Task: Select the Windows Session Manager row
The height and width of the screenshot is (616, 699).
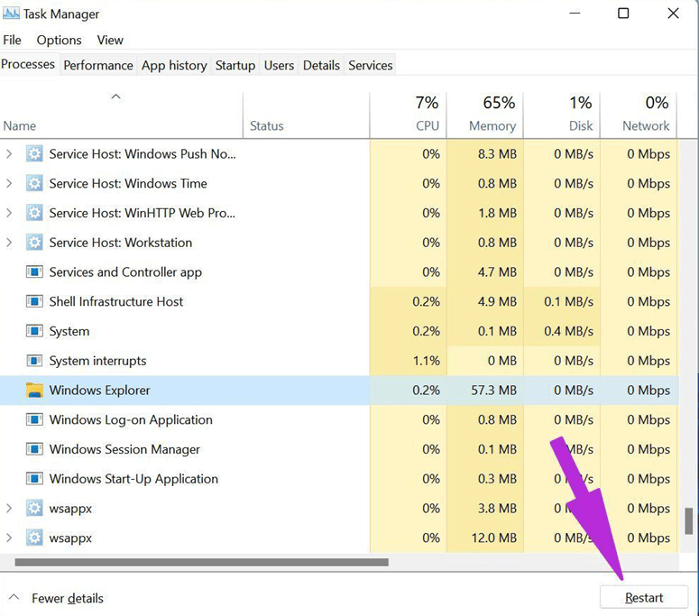Action: 339,449
